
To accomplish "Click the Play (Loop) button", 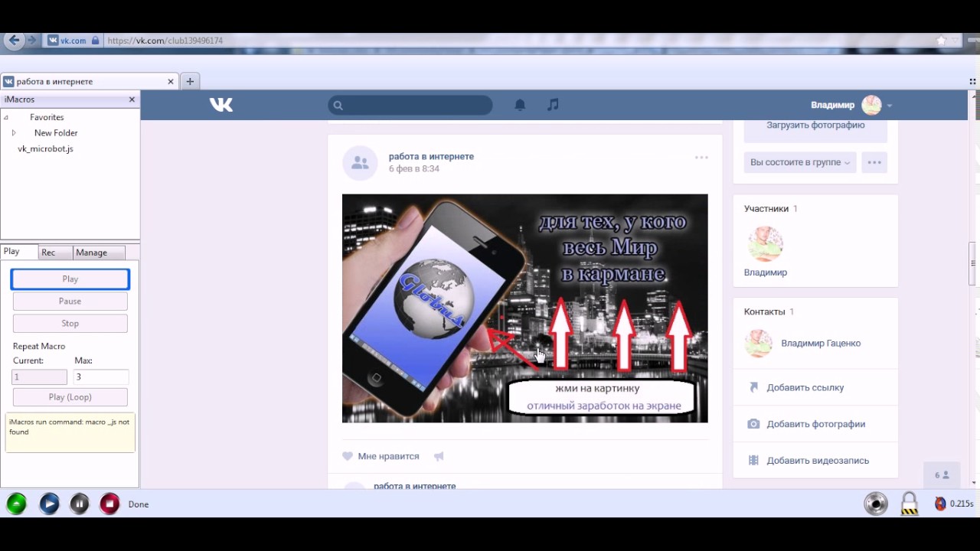I will 70,397.
